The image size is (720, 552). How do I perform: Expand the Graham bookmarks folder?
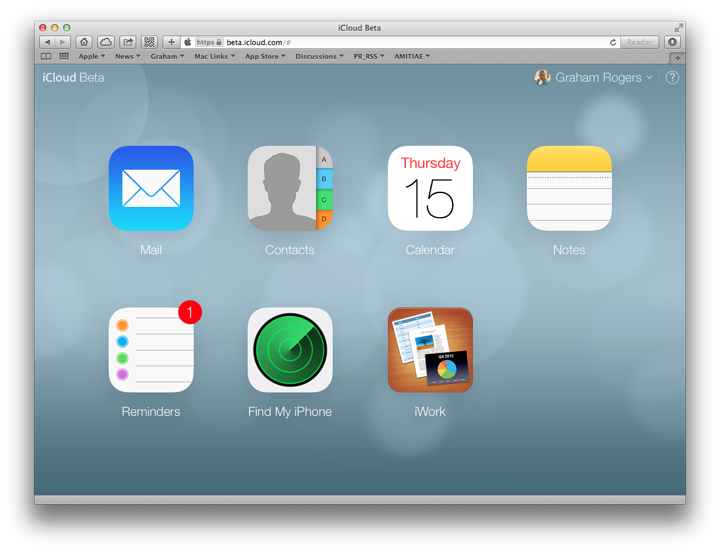(x=167, y=56)
